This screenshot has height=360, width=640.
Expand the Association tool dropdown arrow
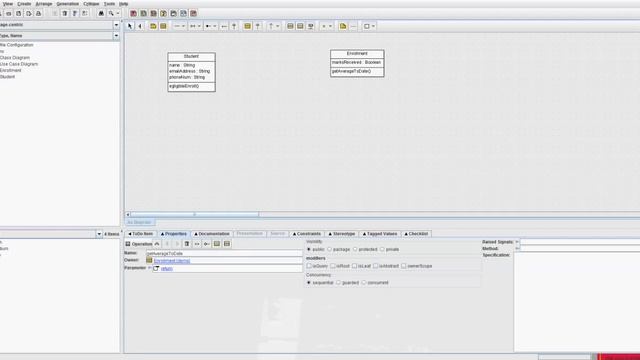pyautogui.click(x=183, y=26)
